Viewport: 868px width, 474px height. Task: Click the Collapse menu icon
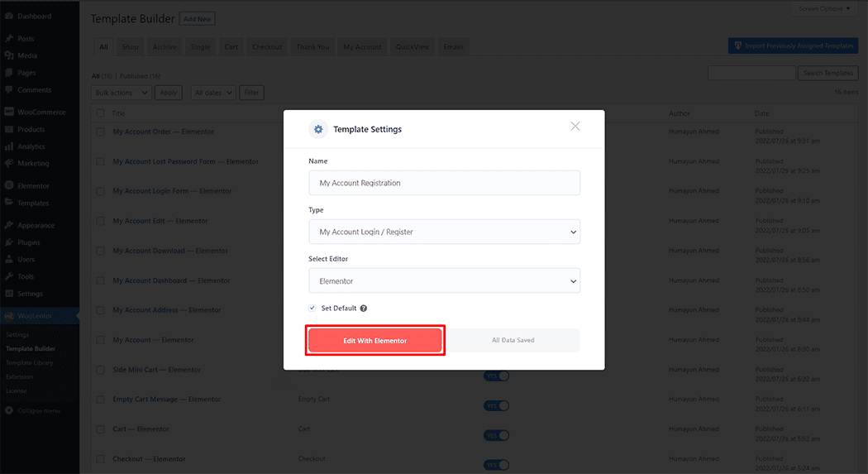pos(9,410)
